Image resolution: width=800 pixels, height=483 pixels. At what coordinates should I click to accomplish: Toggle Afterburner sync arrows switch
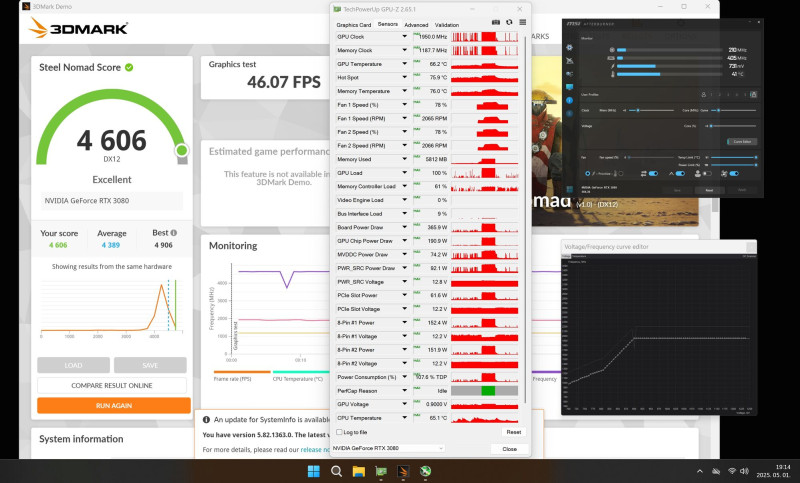[x=654, y=173]
